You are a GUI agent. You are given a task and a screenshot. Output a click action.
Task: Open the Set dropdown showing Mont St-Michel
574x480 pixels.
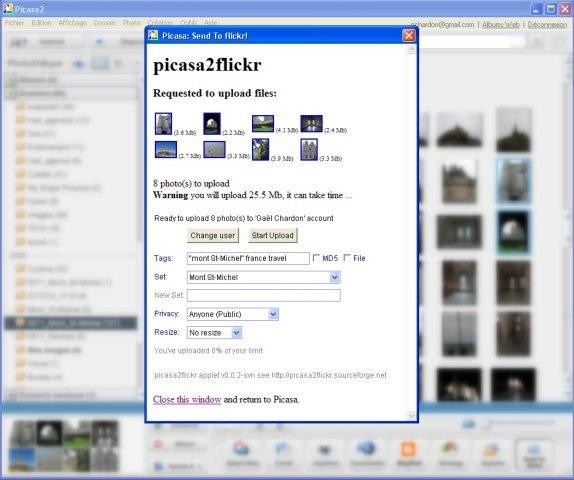tap(264, 277)
